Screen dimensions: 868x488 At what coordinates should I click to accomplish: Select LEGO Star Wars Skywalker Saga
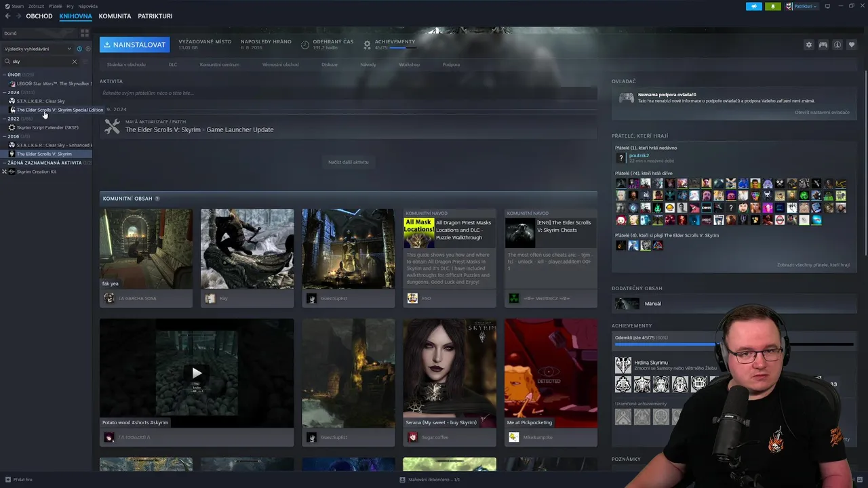[50, 83]
